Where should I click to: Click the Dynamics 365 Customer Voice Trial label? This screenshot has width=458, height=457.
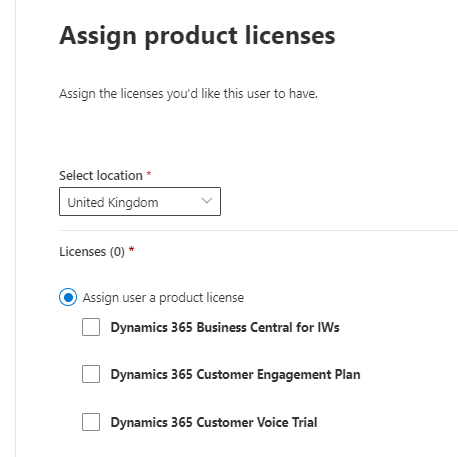214,422
